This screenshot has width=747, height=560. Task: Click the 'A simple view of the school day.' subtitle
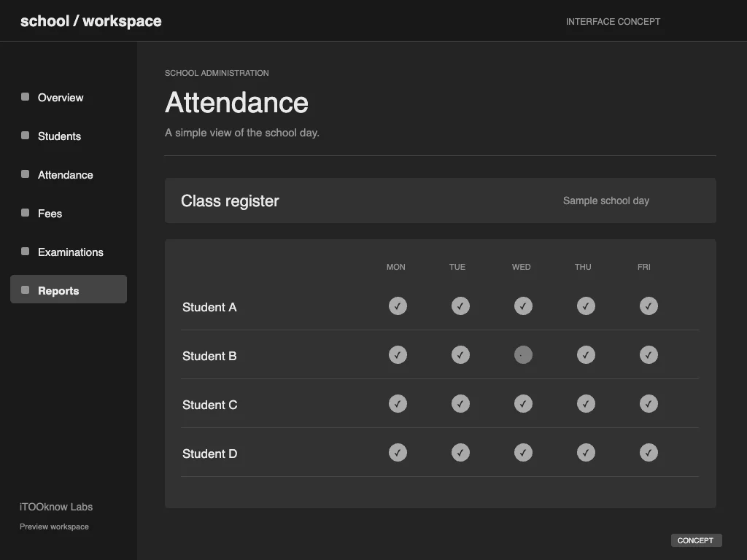(x=242, y=133)
